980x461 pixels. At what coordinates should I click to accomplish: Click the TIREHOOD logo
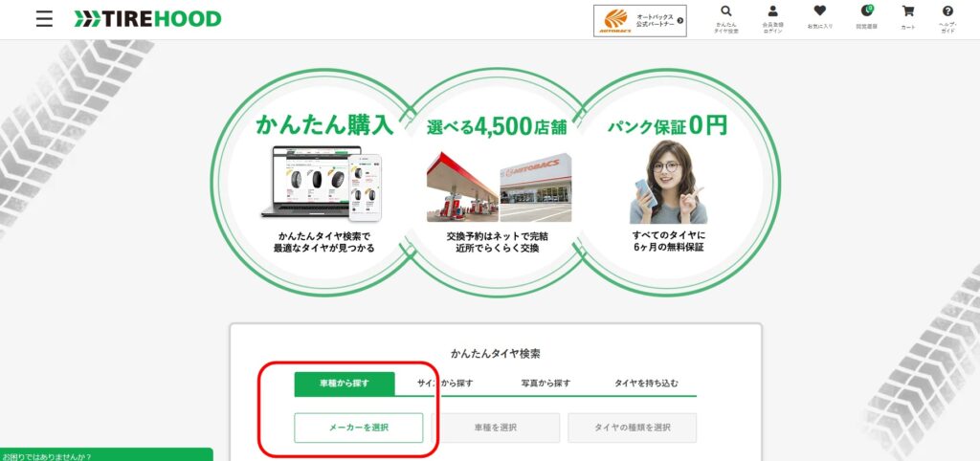[147, 19]
